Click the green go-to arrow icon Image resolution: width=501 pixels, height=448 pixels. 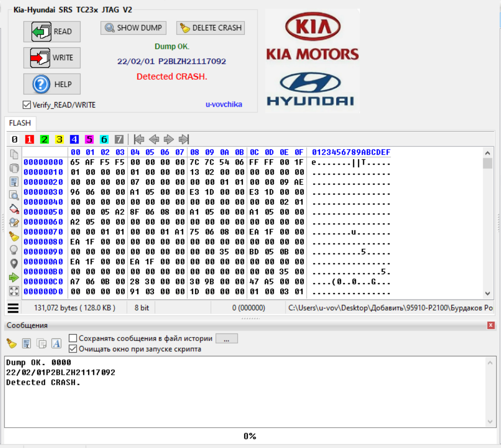tap(14, 277)
